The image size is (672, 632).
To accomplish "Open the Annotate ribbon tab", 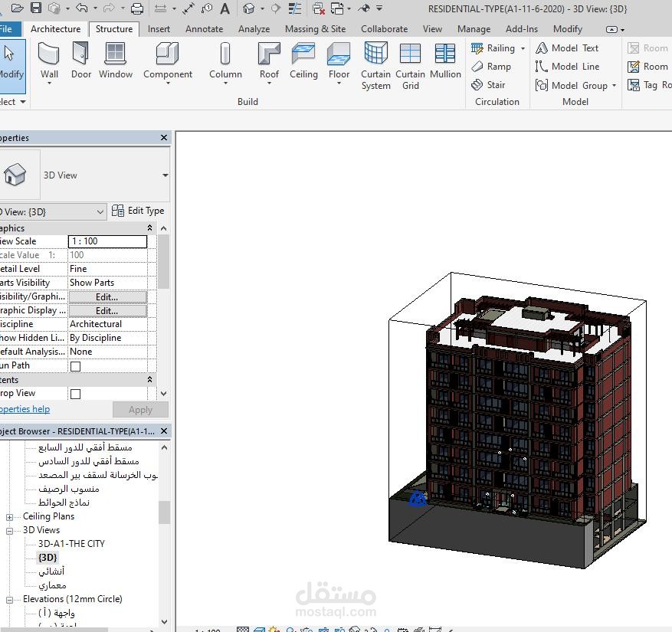I will click(x=204, y=29).
